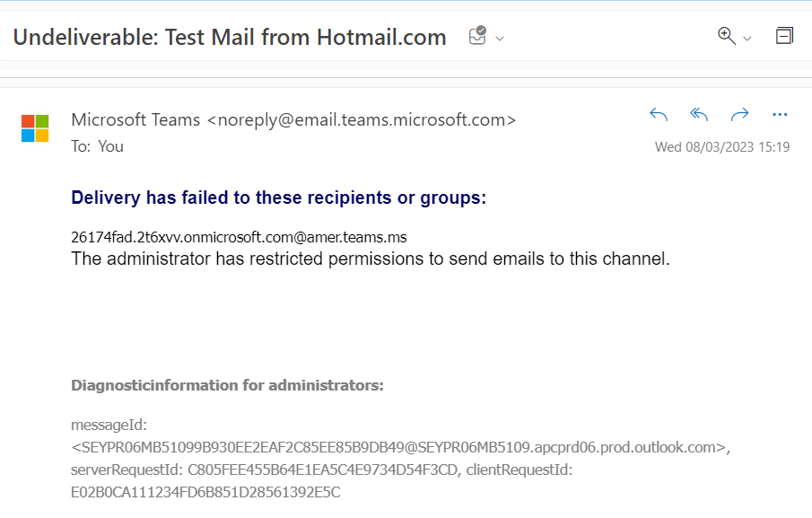This screenshot has height=518, width=812.
Task: Click the Undeliverable: Test Mail subject title
Action: coord(230,38)
